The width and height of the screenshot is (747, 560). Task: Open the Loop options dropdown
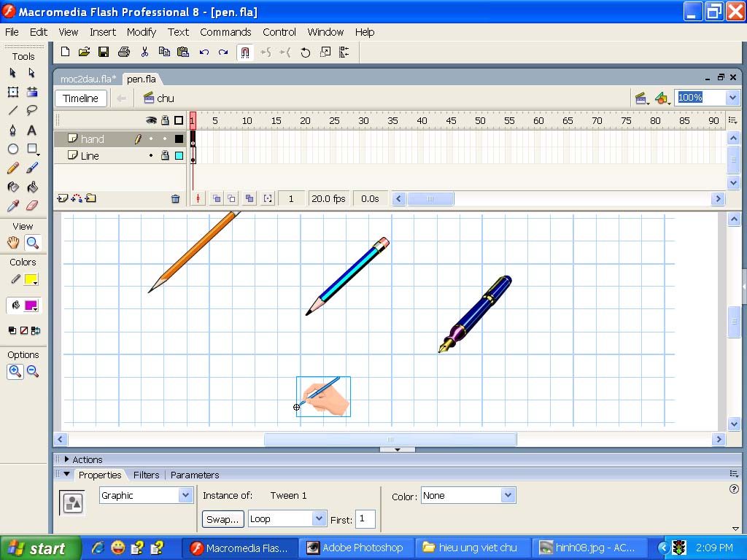pos(319,518)
